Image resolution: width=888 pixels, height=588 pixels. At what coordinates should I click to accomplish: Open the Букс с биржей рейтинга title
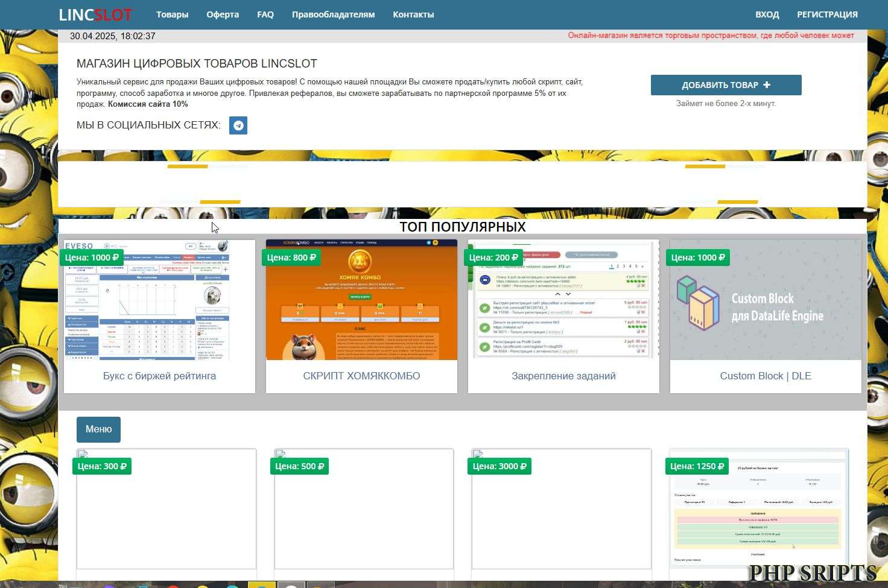coord(159,376)
